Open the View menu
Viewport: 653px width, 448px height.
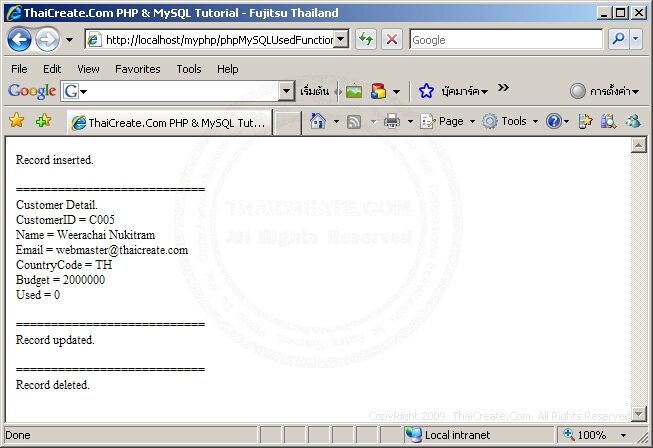pyautogui.click(x=88, y=69)
